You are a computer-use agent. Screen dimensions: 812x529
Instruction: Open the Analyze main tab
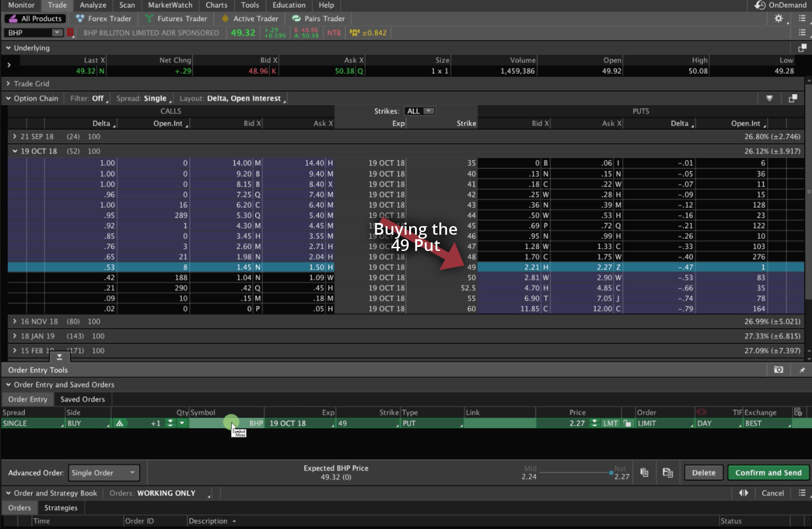[x=93, y=5]
